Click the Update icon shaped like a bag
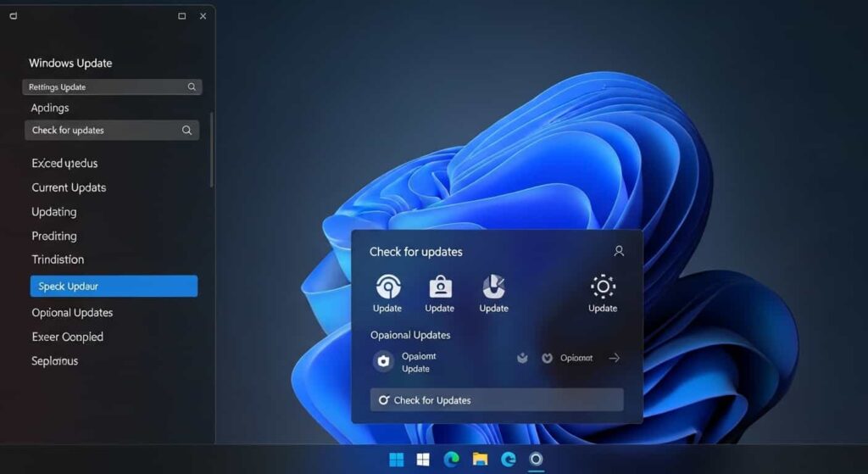868x474 pixels. [440, 287]
